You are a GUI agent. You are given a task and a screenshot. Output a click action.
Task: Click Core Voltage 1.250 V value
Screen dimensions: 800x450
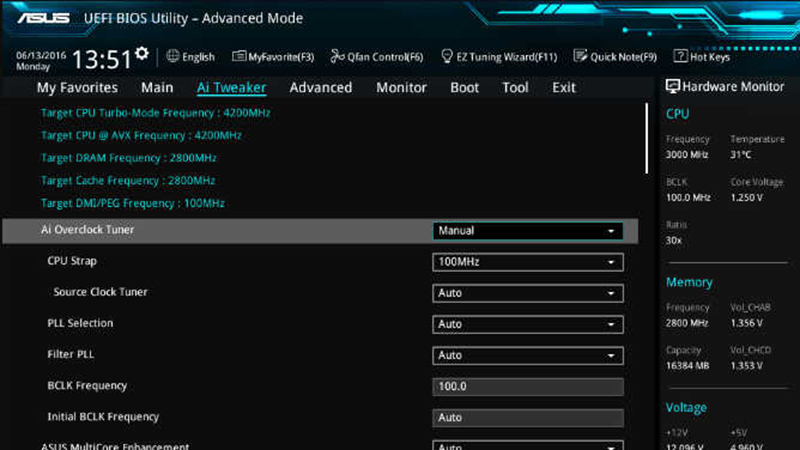pyautogui.click(x=746, y=197)
